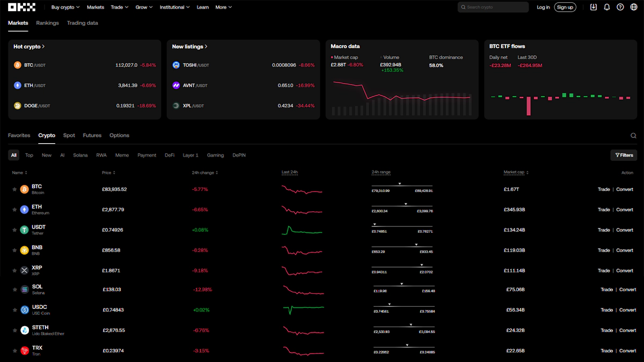Open language globe icon

[x=634, y=7]
